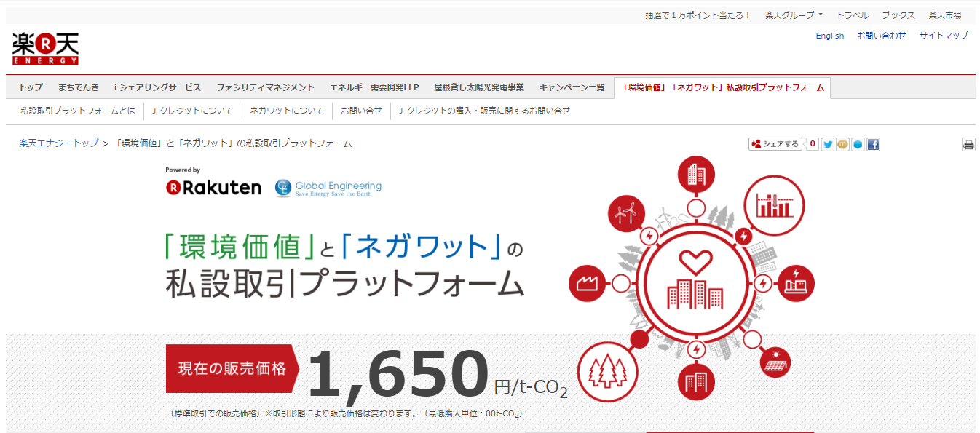This screenshot has height=433, width=980.
Task: Open the 楽天グループ dropdown
Action: (x=794, y=15)
